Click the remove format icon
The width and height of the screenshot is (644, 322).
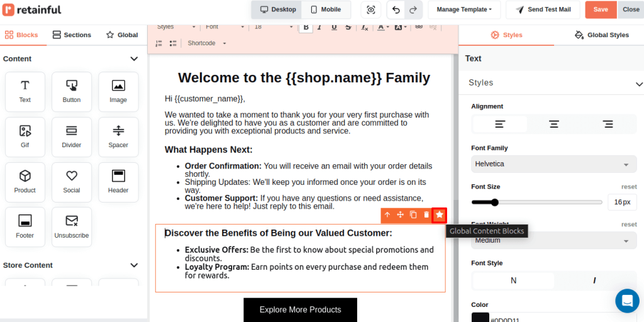coord(364,26)
